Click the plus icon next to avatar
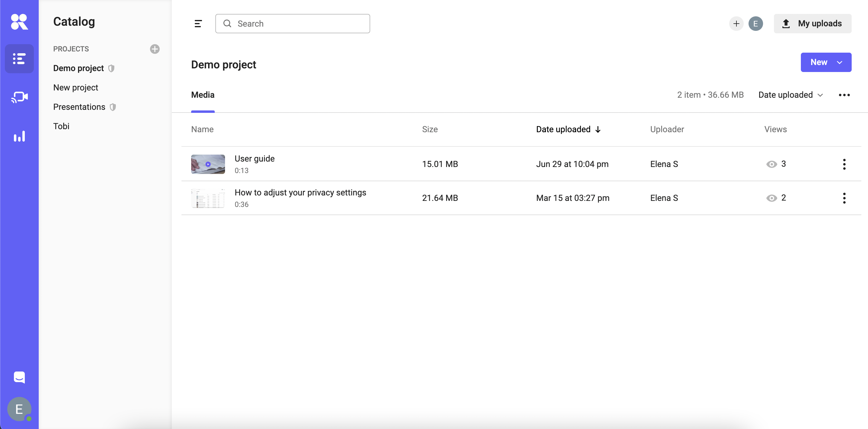This screenshot has height=429, width=868. [x=736, y=24]
